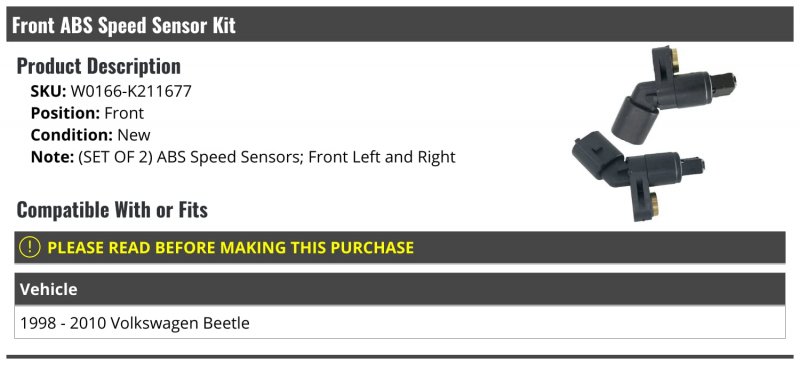Click the exclamation warning icon in the banner
The height and width of the screenshot is (365, 800).
tap(29, 248)
